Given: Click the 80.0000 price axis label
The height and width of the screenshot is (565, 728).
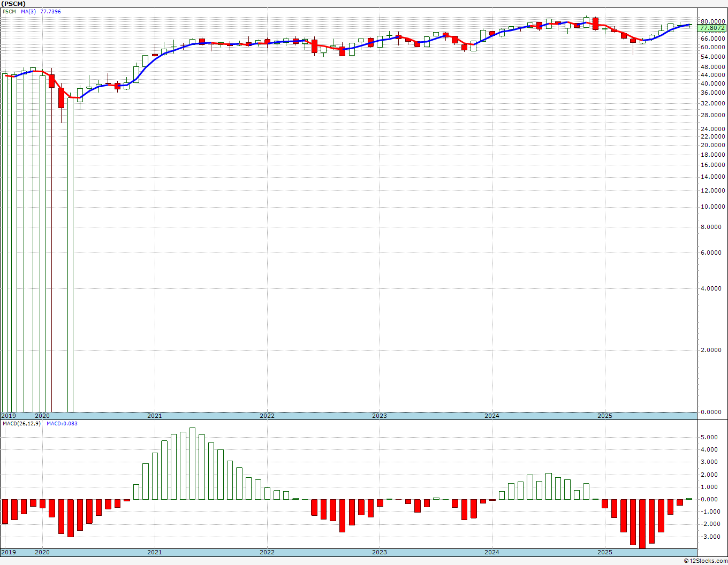Looking at the screenshot, I should point(713,22).
